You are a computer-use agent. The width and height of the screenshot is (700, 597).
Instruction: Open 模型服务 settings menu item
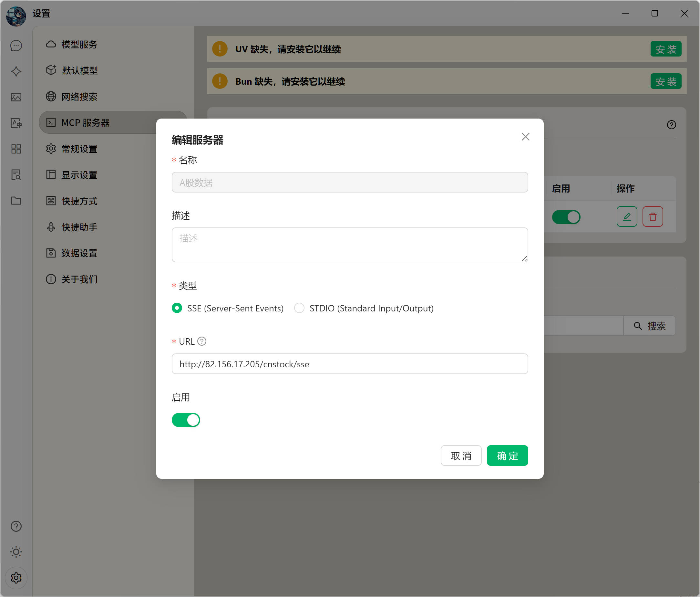79,44
